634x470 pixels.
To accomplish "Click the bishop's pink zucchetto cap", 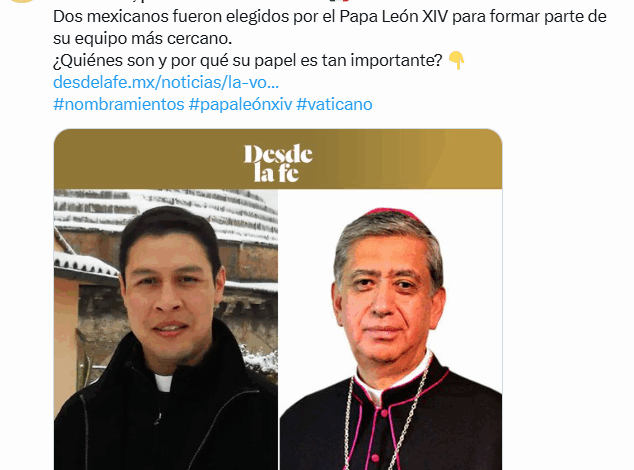I will pyautogui.click(x=390, y=213).
